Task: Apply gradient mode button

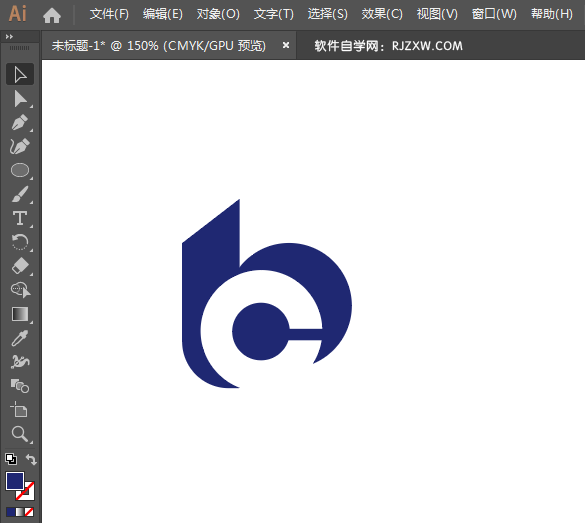Action: coord(20,512)
